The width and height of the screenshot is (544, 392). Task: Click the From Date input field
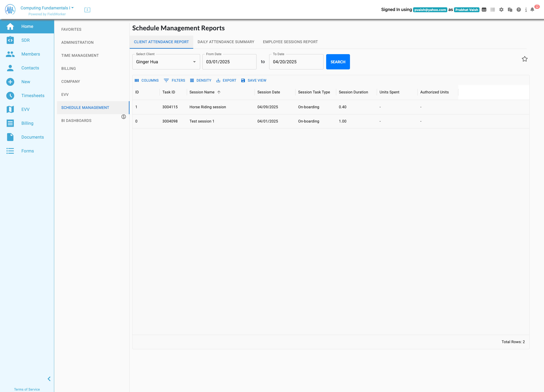(x=229, y=62)
